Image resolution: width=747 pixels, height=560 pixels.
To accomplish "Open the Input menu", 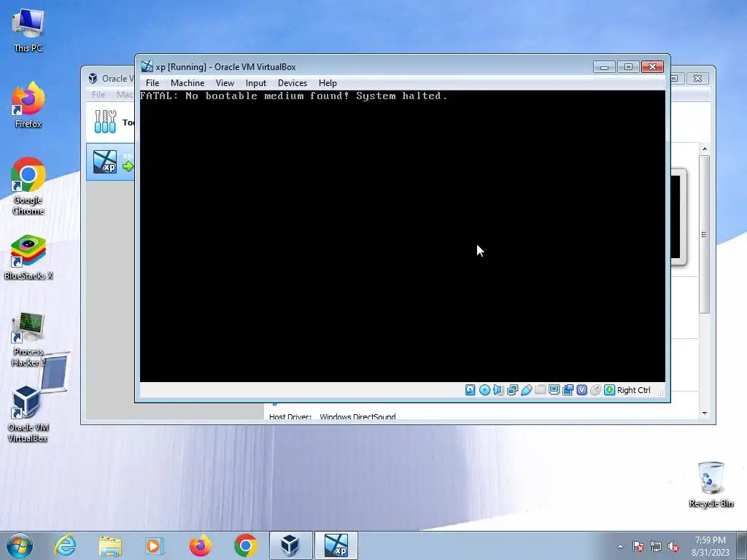I will pos(256,83).
